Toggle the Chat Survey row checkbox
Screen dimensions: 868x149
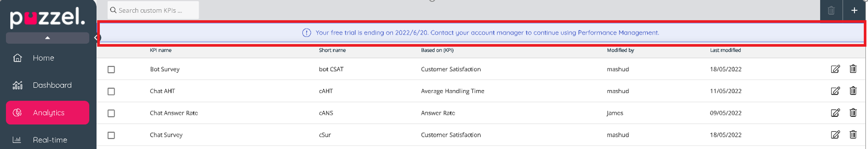[x=111, y=135]
